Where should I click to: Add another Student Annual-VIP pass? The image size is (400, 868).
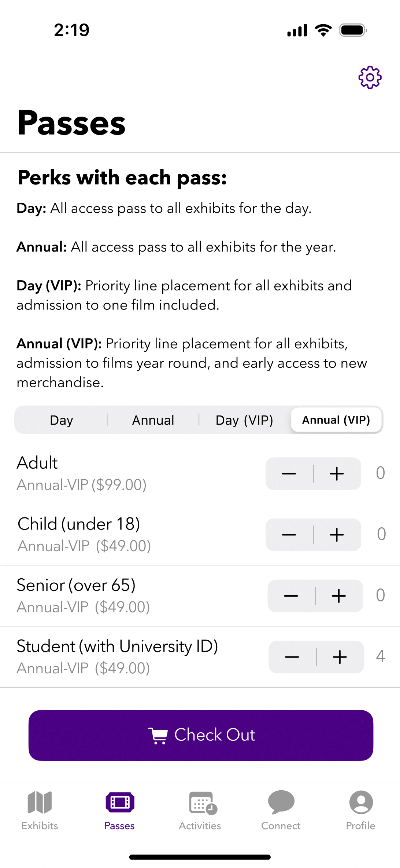click(x=340, y=657)
